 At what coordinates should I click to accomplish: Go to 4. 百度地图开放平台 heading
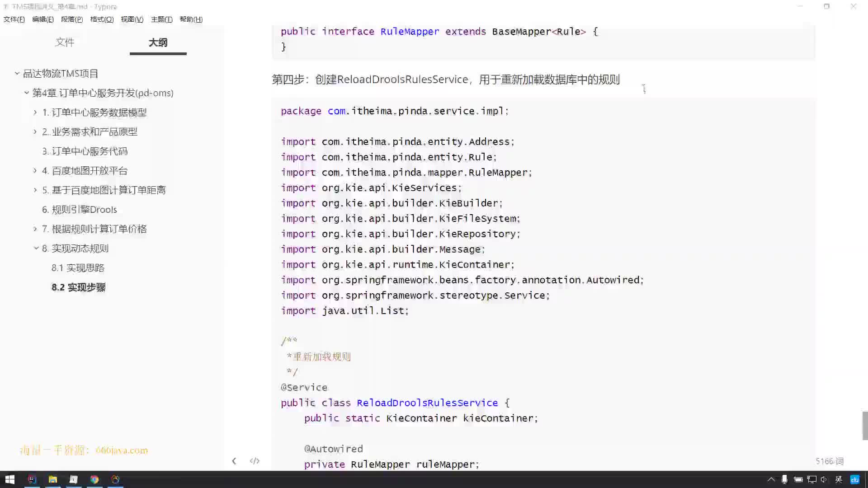pyautogui.click(x=85, y=170)
